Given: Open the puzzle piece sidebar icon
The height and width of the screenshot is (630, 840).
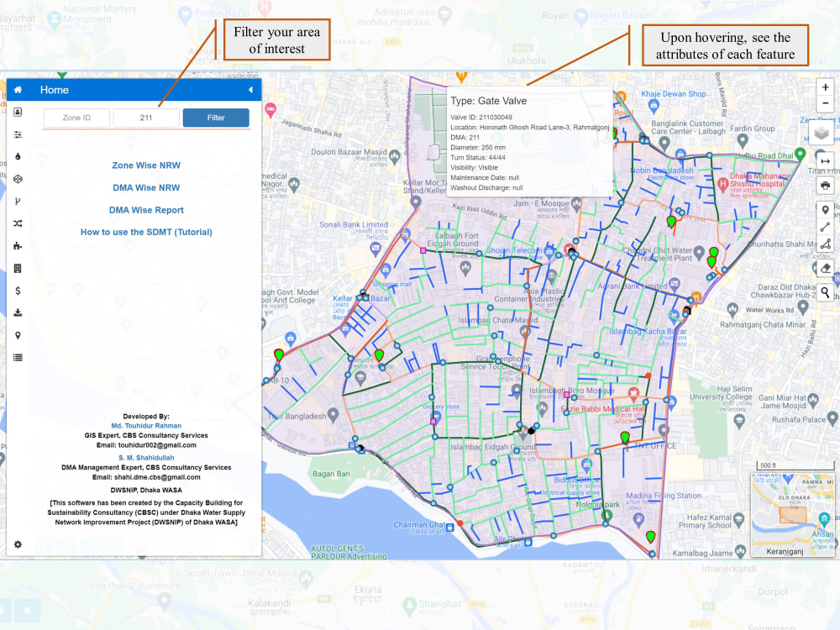Looking at the screenshot, I should coord(18,246).
